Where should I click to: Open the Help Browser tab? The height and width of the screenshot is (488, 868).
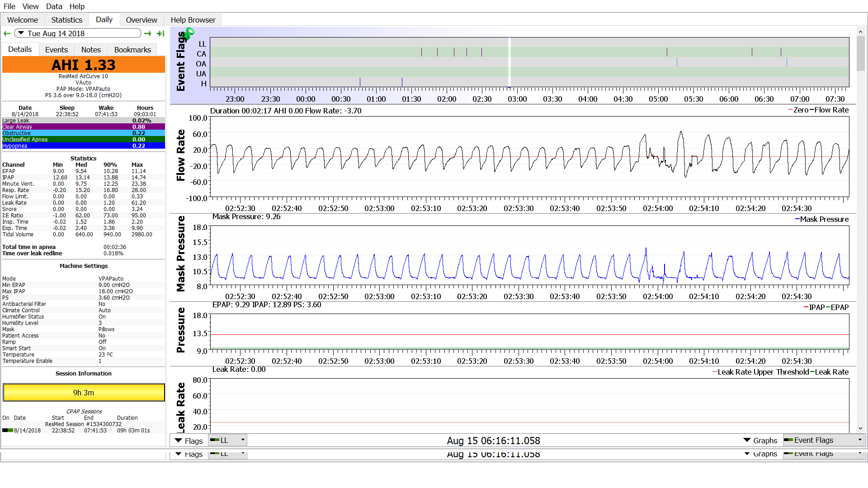pyautogui.click(x=193, y=20)
